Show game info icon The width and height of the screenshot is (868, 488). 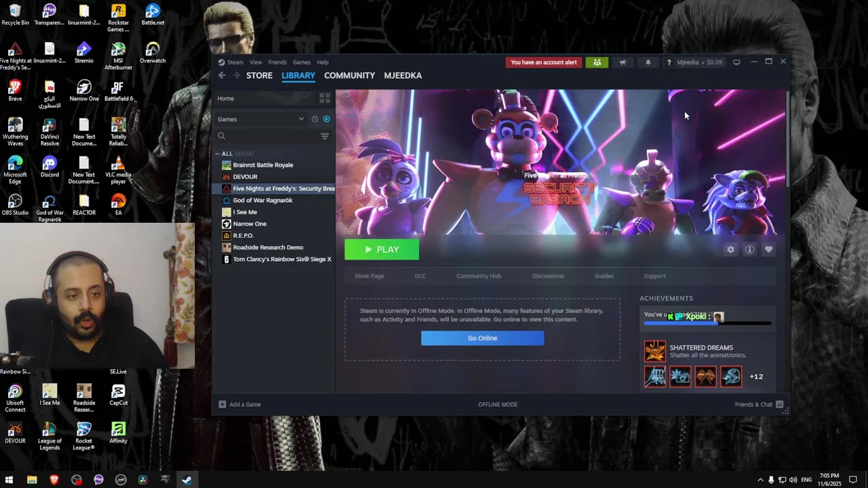tap(749, 249)
